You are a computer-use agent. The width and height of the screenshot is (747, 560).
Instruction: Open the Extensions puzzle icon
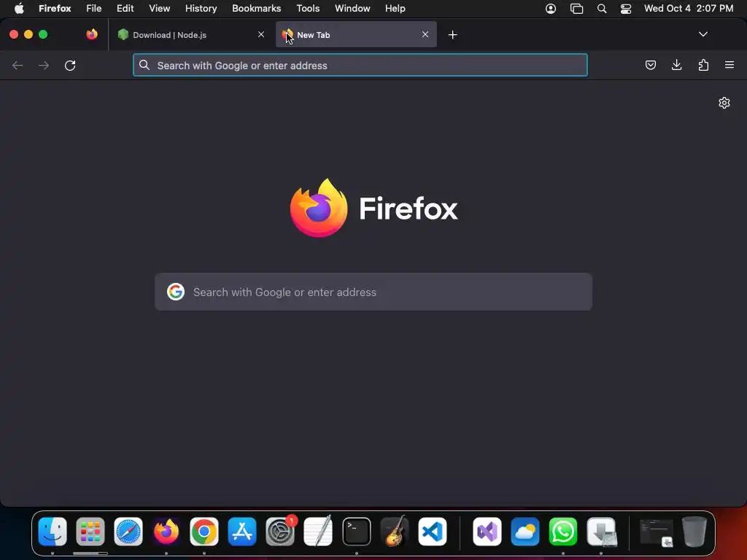pyautogui.click(x=703, y=65)
